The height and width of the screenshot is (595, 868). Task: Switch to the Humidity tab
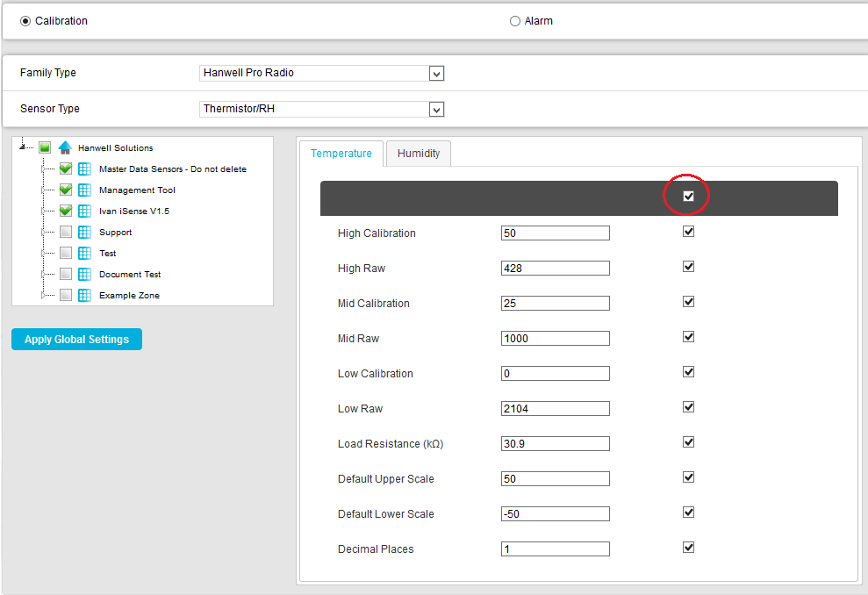click(419, 154)
